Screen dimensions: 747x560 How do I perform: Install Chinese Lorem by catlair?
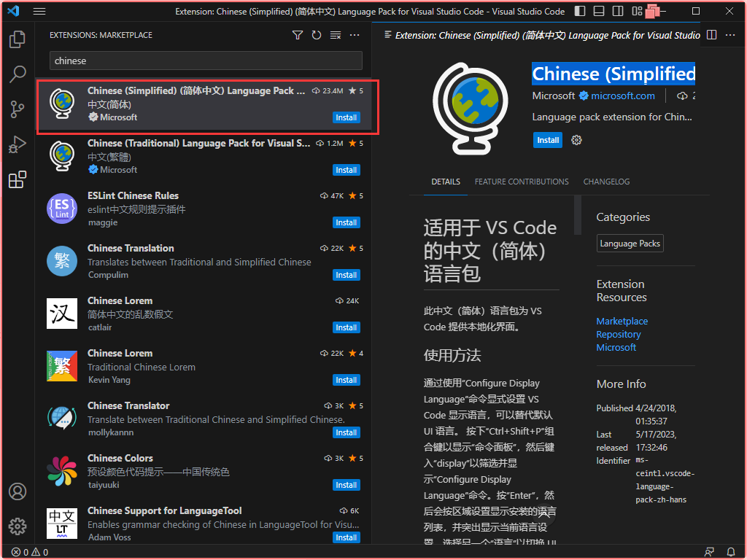click(347, 327)
